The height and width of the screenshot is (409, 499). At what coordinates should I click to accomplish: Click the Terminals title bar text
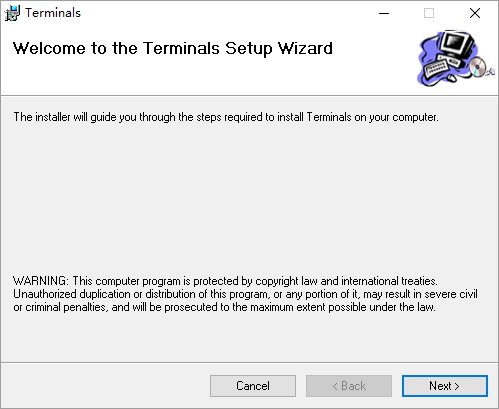(x=53, y=13)
